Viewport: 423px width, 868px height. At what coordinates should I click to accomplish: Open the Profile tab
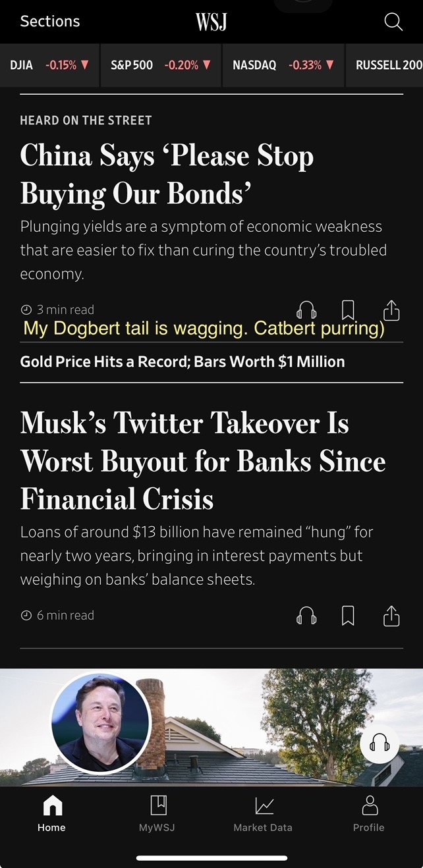point(369,813)
